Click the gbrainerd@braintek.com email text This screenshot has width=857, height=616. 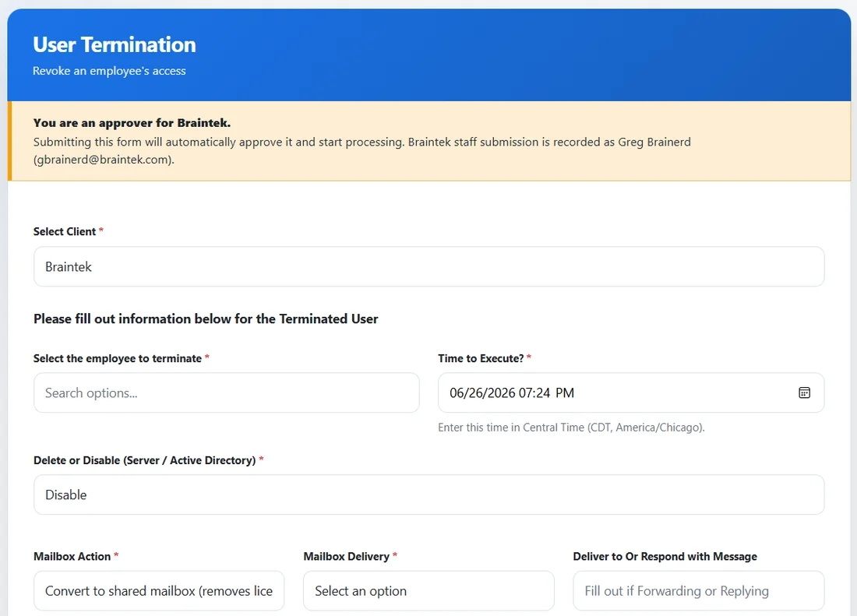(104, 160)
